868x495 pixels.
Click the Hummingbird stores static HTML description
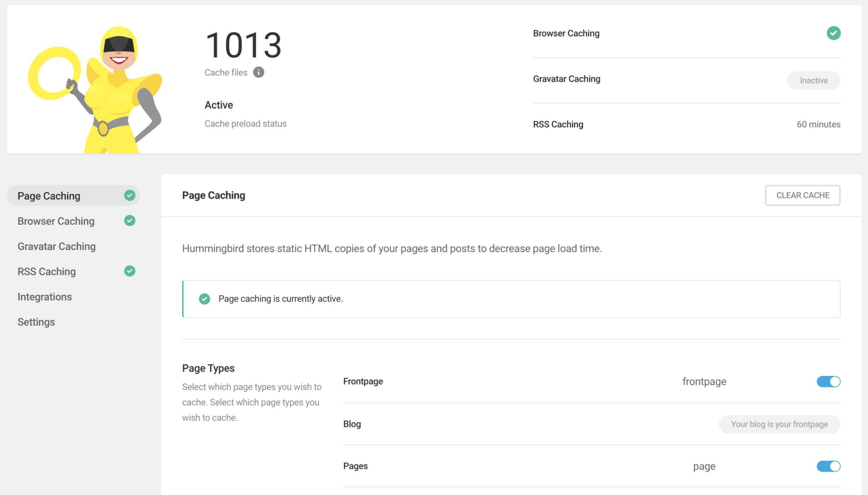[392, 249]
